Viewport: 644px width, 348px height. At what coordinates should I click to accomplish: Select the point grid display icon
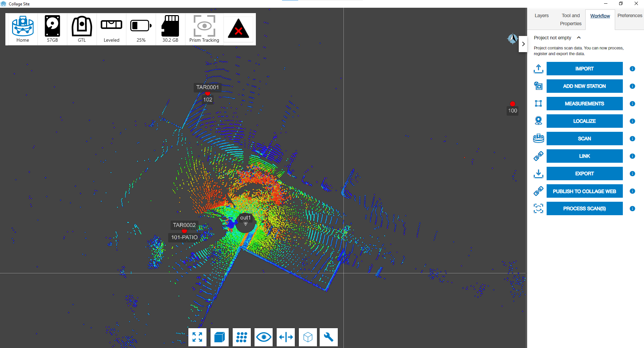click(x=241, y=337)
